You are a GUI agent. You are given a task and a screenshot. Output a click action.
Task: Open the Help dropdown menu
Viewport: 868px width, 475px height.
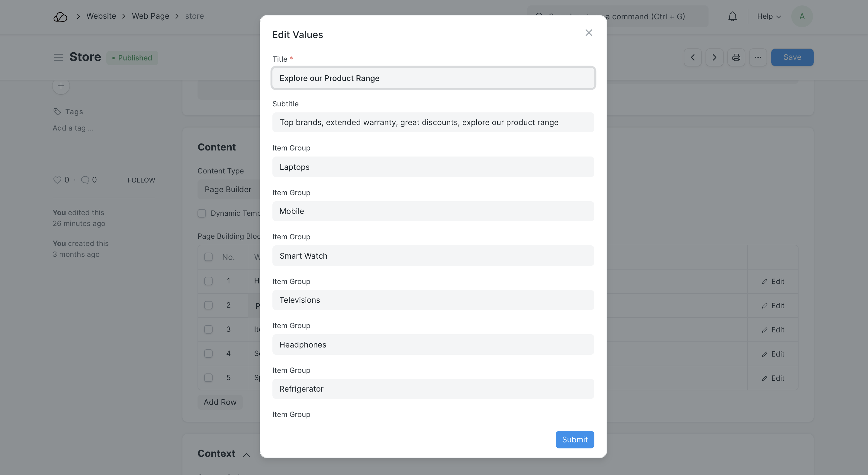[x=769, y=16]
